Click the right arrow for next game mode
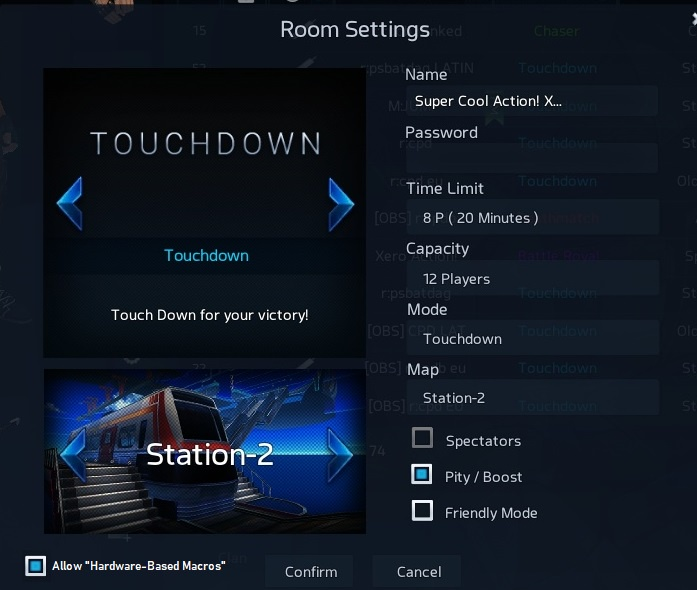 pyautogui.click(x=341, y=205)
